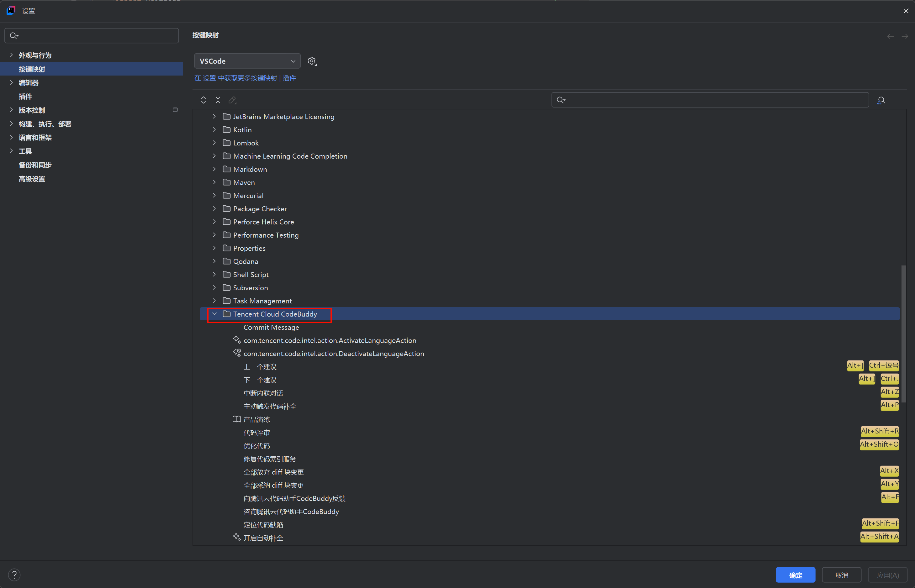This screenshot has width=915, height=588.
Task: Click Find Actions by Shortcut icon
Action: click(881, 100)
